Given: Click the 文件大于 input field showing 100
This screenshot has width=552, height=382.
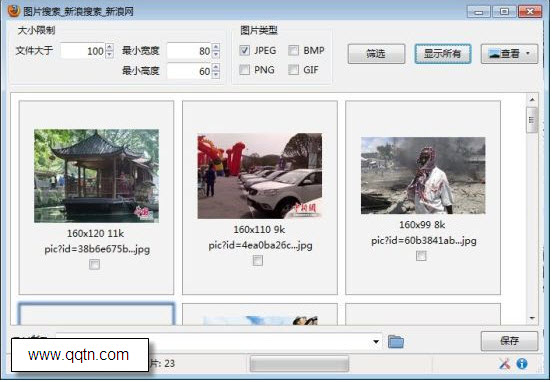Looking at the screenshot, I should tap(83, 51).
